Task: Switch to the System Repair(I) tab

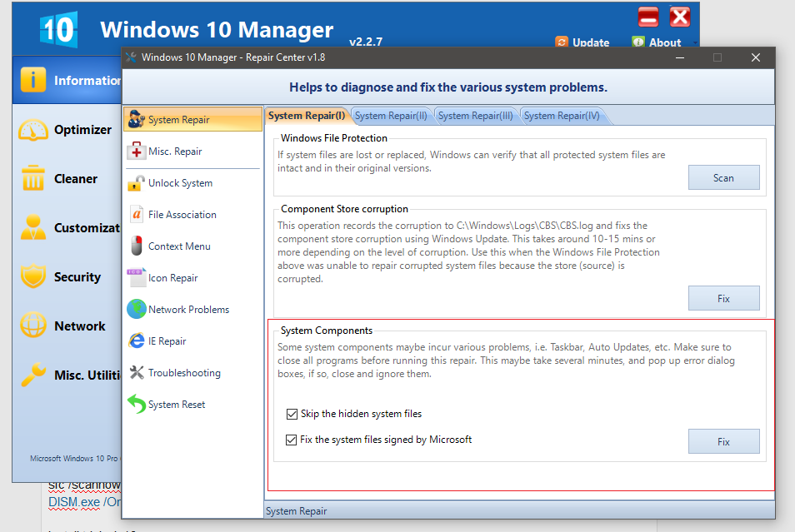Action: (x=306, y=116)
